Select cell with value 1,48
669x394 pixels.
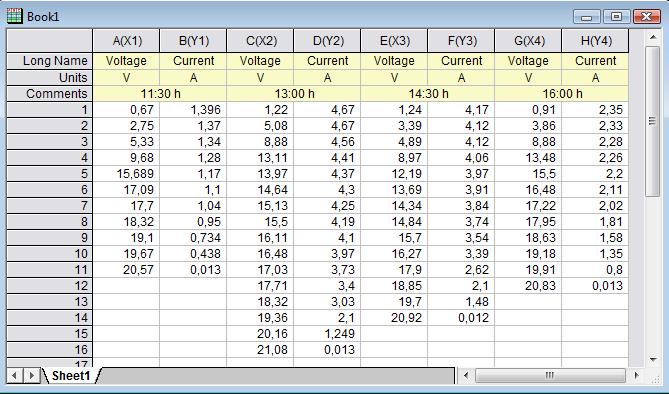click(461, 302)
